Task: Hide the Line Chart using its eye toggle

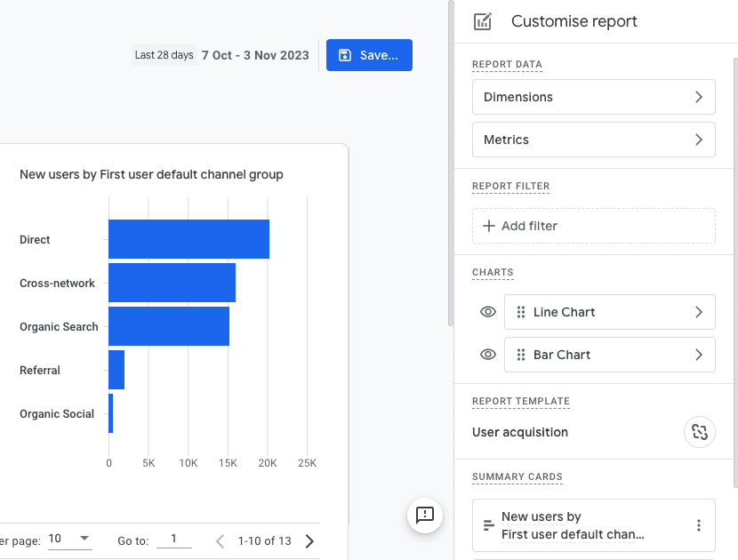Action: pyautogui.click(x=487, y=312)
